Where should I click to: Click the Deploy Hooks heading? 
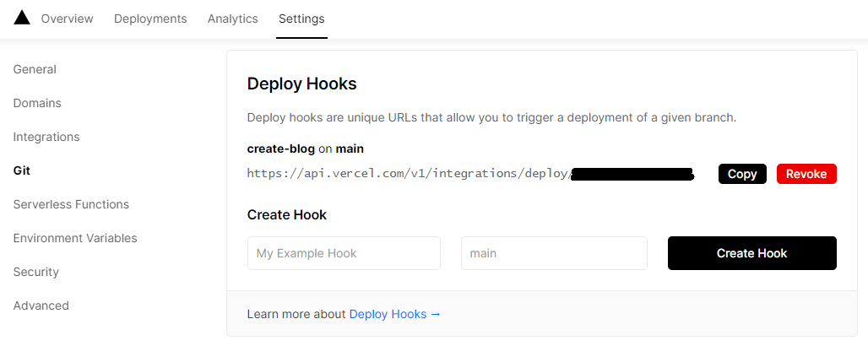301,84
